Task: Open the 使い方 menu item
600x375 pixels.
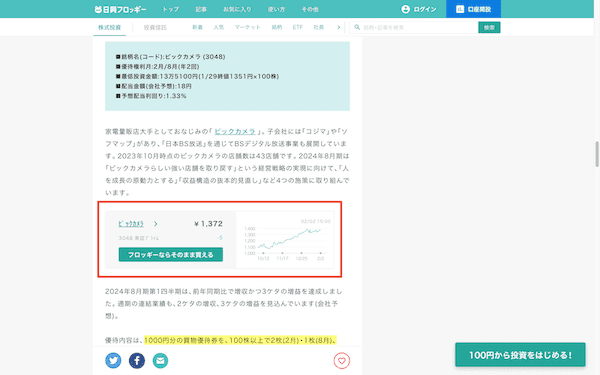Action: click(276, 9)
